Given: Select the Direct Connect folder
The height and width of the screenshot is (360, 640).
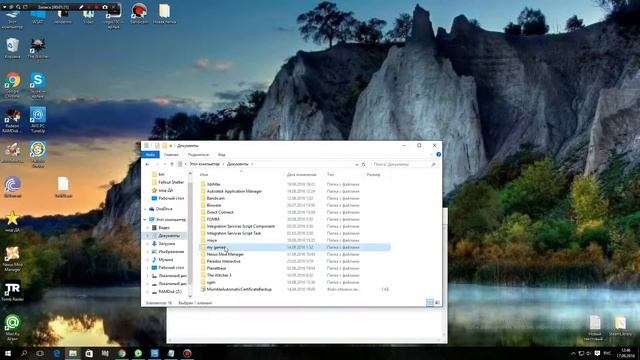Looking at the screenshot, I should (220, 212).
